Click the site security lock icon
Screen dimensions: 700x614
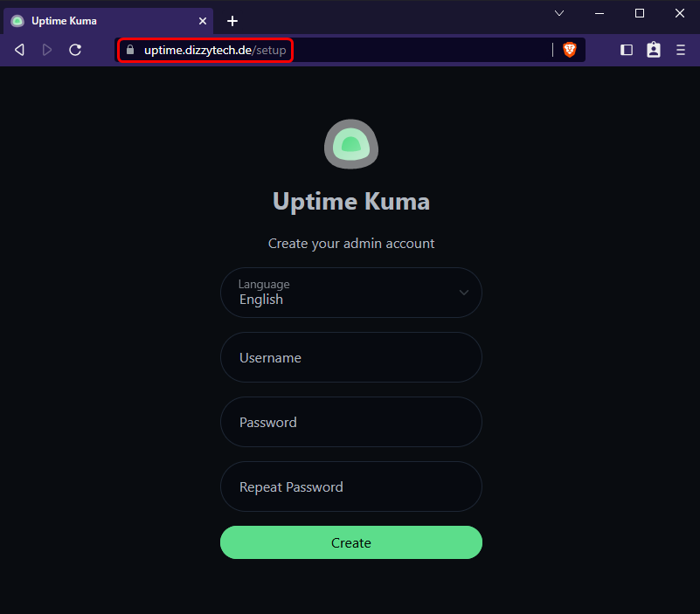click(129, 50)
